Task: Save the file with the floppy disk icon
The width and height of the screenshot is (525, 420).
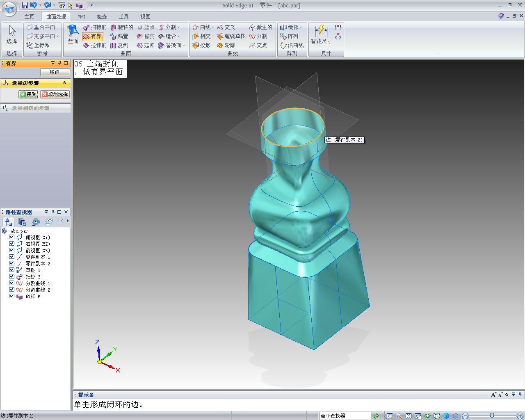Action: [x=25, y=5]
